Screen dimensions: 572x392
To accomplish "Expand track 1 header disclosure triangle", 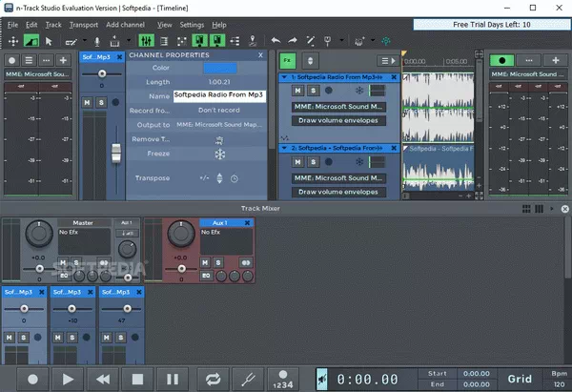I will (283, 76).
